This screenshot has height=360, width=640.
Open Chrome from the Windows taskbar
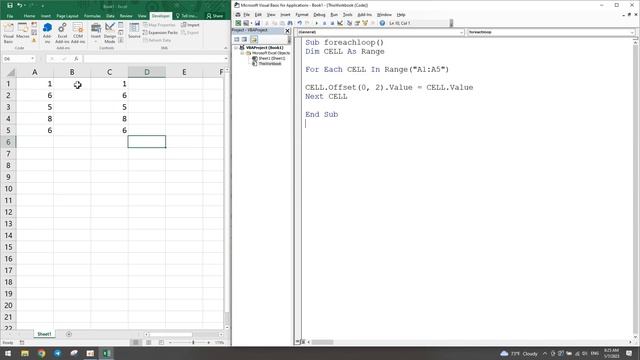(x=41, y=353)
